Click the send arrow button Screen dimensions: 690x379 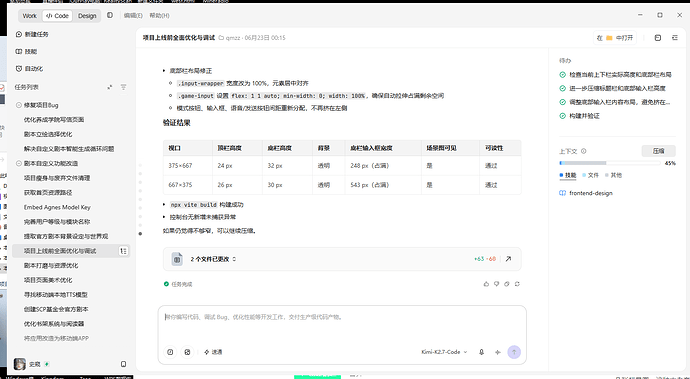pyautogui.click(x=514, y=352)
